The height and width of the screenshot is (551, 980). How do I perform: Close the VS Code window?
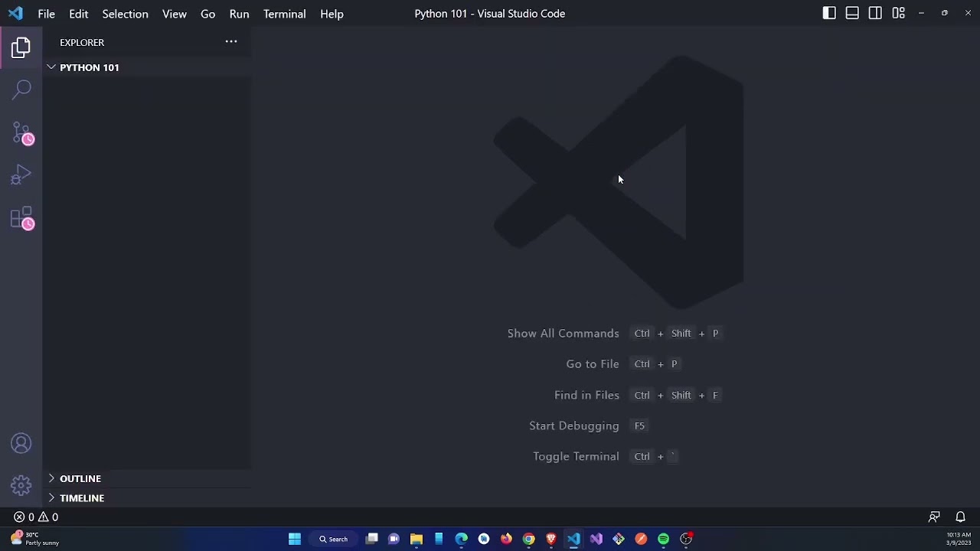click(968, 13)
